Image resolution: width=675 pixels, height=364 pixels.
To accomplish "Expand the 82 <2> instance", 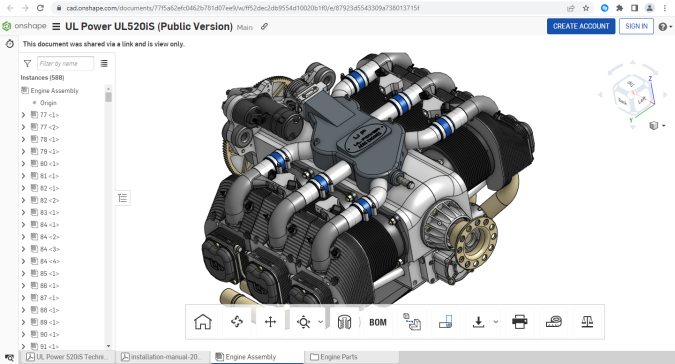I will tap(23, 200).
